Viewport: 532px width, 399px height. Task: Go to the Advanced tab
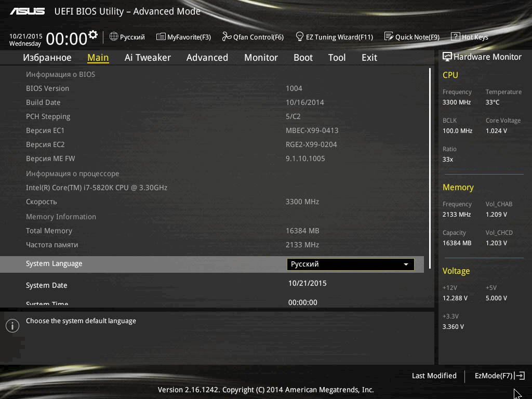click(207, 58)
